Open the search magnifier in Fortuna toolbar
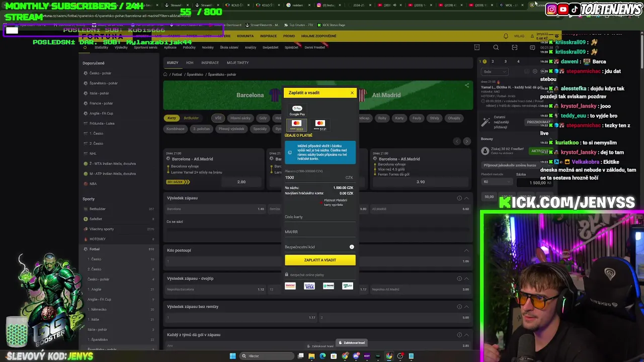The width and height of the screenshot is (644, 362). coord(496,47)
